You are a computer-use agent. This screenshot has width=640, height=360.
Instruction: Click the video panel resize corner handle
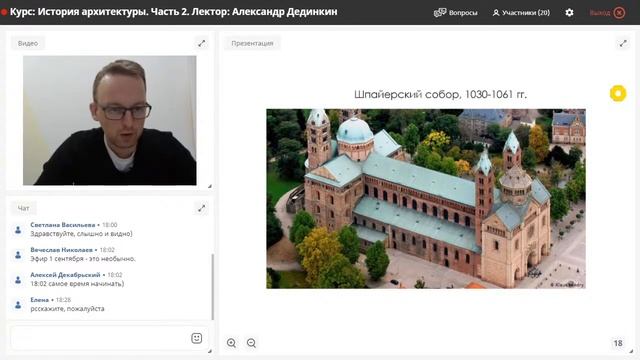[x=209, y=186]
